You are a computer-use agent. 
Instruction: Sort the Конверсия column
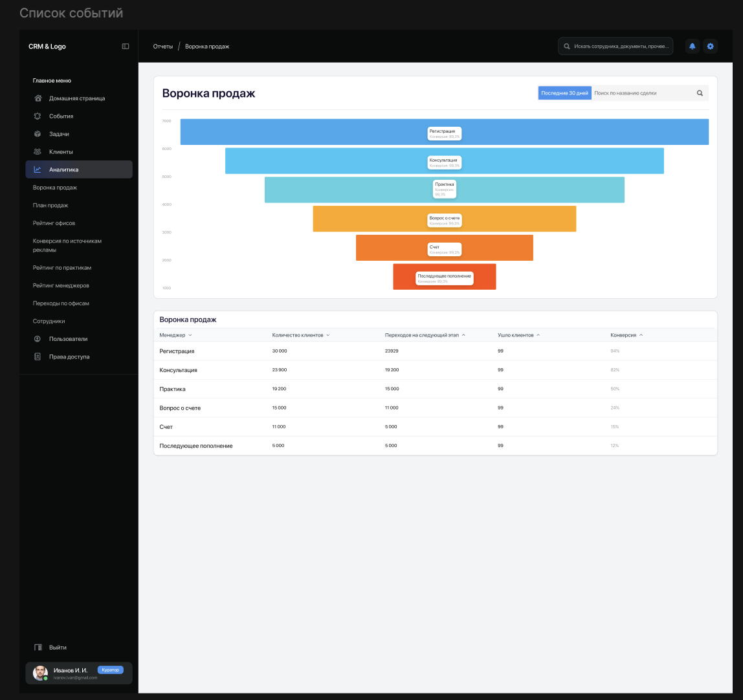coord(641,335)
